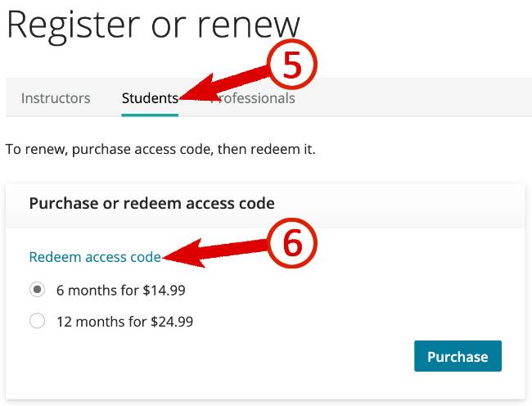Click the "Purchase or redeem access code" header
This screenshot has width=532, height=406.
pos(152,204)
